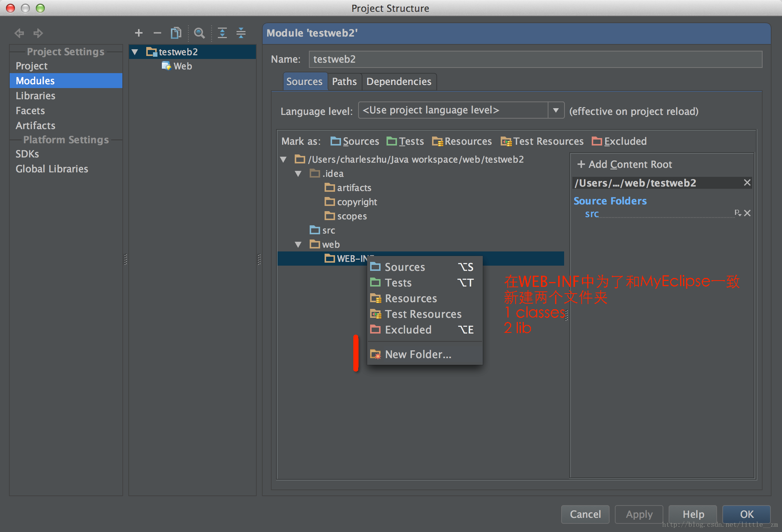This screenshot has width=782, height=532.
Task: Edit package prefix for src folder
Action: (x=738, y=213)
